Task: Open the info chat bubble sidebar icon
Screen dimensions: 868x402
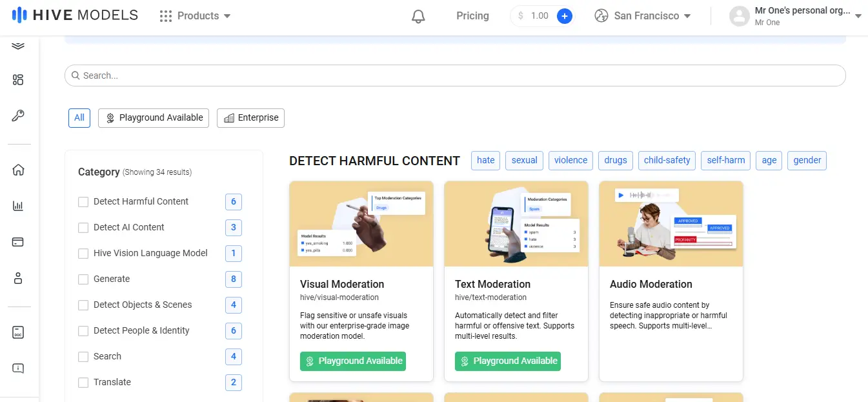Action: click(x=18, y=368)
